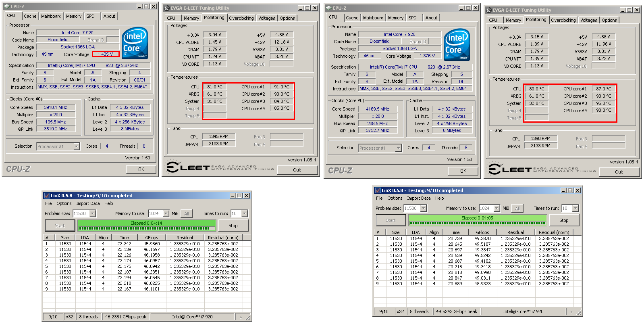644x326 pixels.
Task: Click the 46.2351 GFlops peak status entry
Action: point(126,317)
